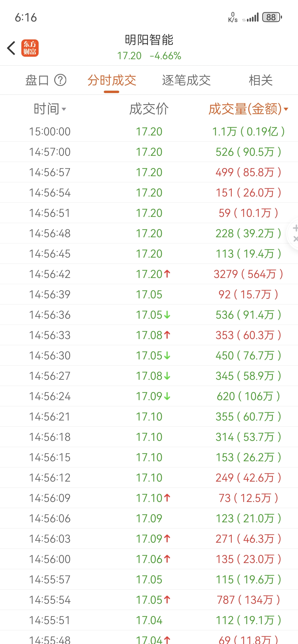Open the 东方财富 orange logo
The height and width of the screenshot is (644, 298).
[30, 48]
